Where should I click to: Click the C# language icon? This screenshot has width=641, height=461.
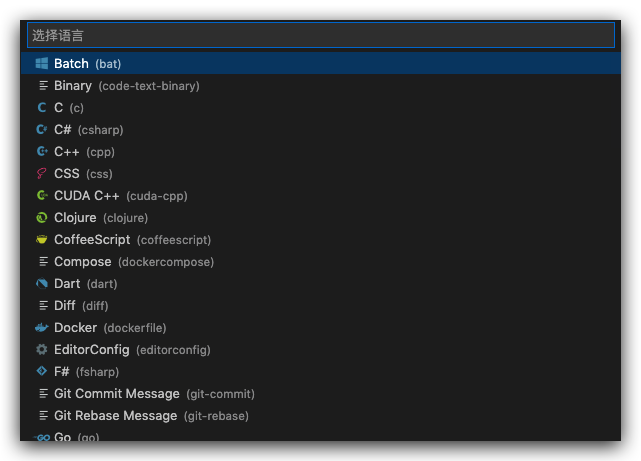42,130
